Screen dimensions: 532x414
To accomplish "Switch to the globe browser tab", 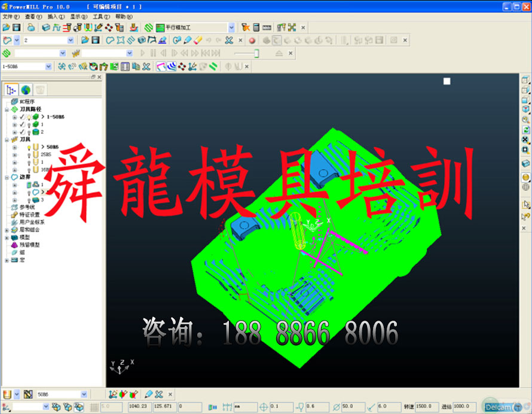I will click(26, 90).
